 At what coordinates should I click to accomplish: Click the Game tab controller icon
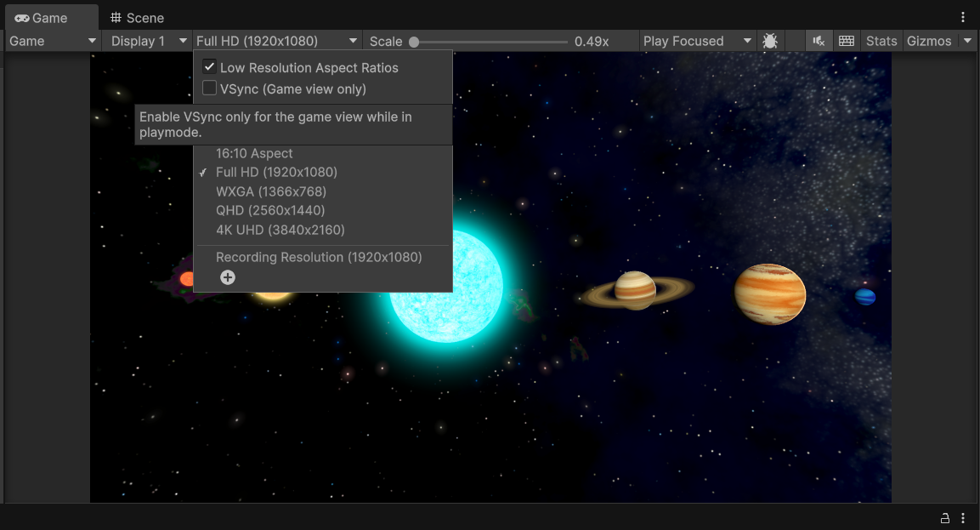22,18
